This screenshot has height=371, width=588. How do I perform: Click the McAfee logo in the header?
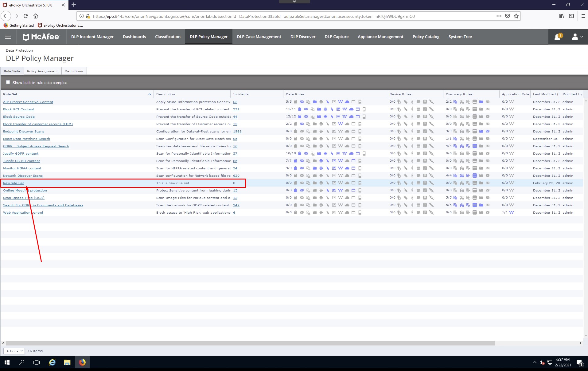[41, 37]
